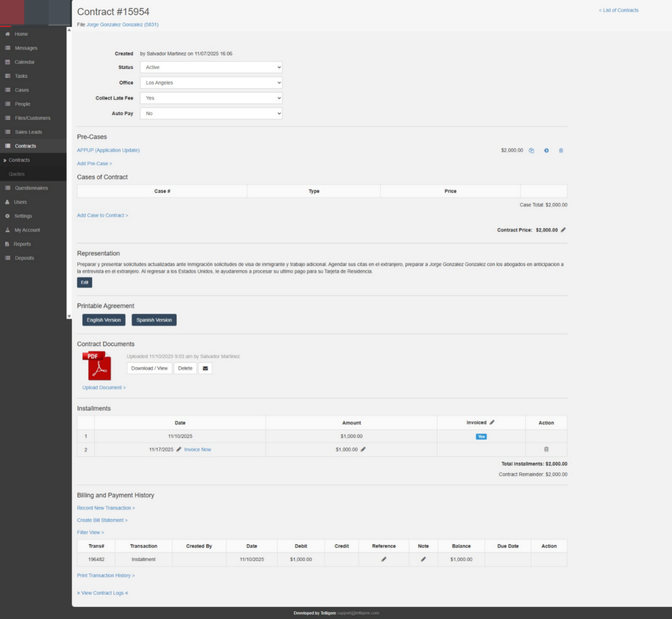Click transaction number 196482
The image size is (672, 619).
coord(96,559)
